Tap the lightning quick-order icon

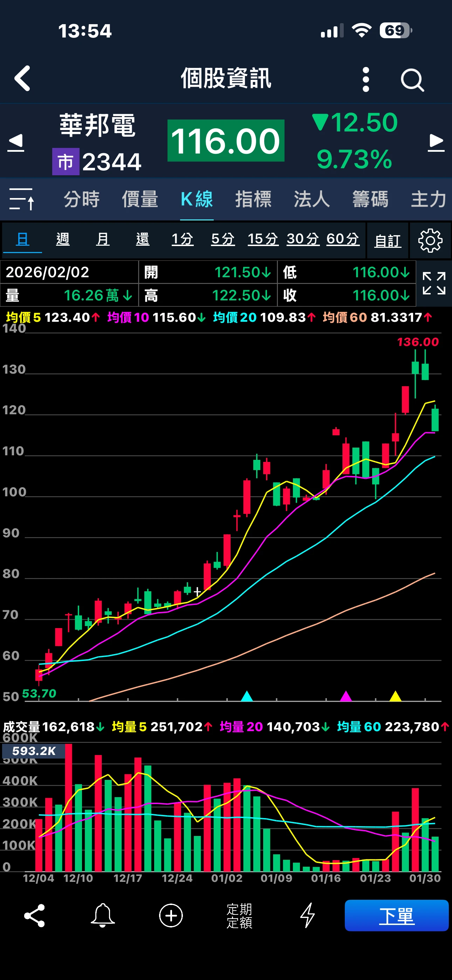tap(307, 915)
